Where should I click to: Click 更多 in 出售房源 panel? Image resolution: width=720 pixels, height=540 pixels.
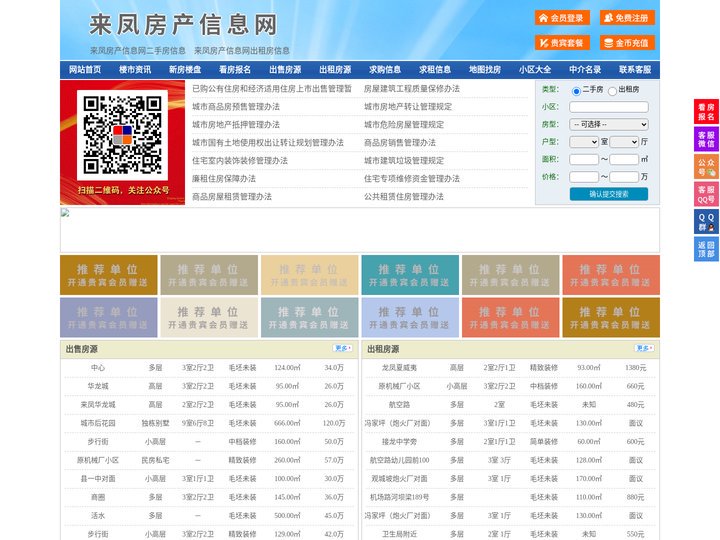[343, 349]
